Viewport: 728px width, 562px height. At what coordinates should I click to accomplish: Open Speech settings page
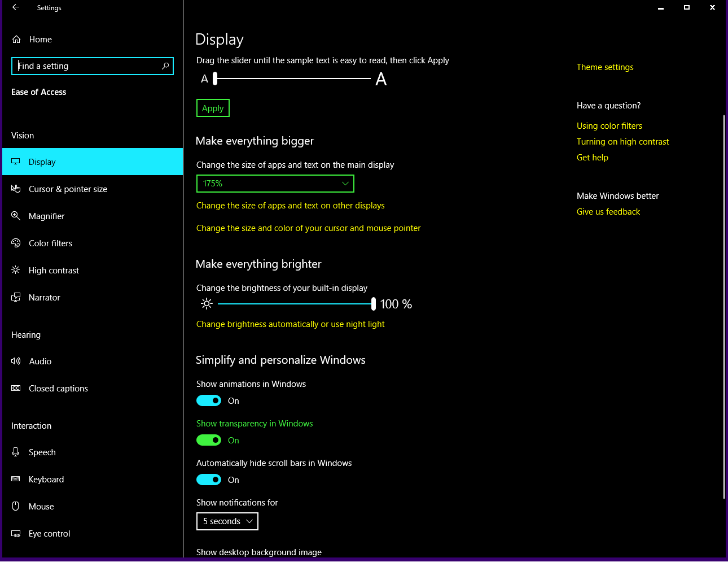[x=42, y=452]
